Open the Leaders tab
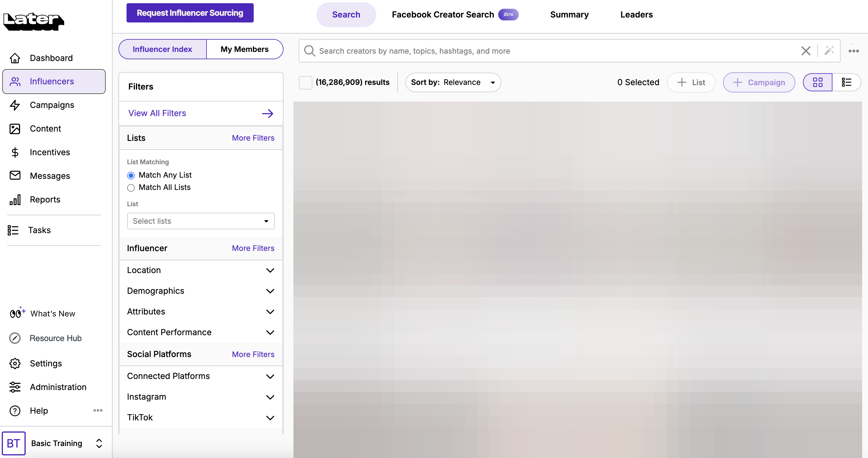 (636, 15)
